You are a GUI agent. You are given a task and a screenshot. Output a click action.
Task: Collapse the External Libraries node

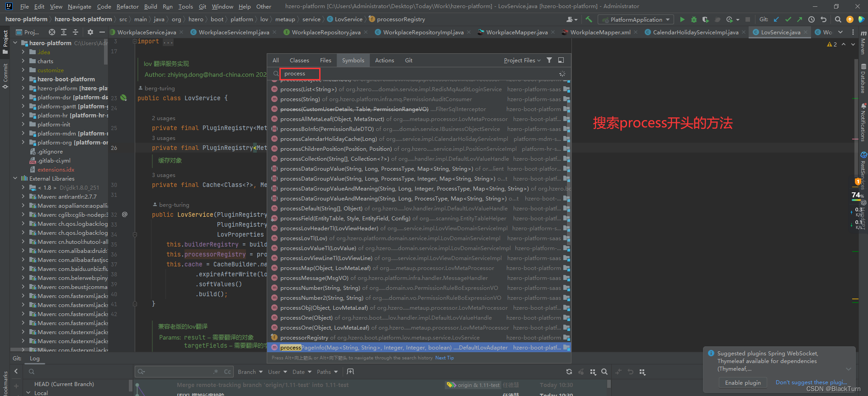tap(15, 178)
